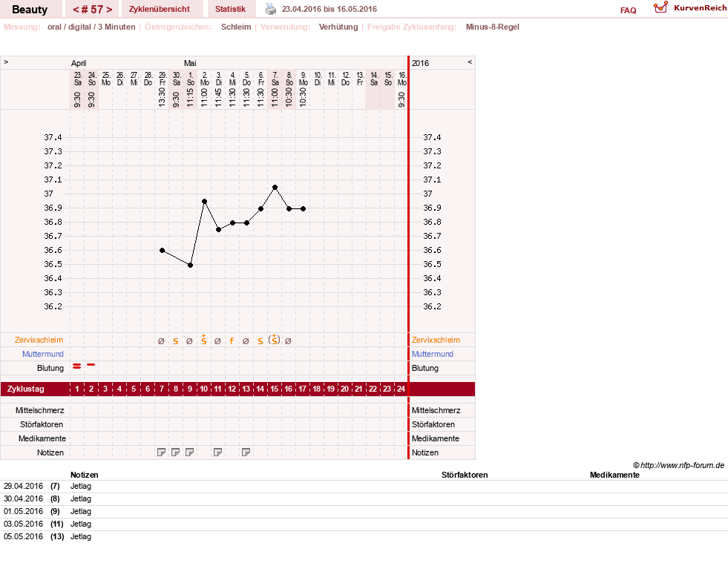Click the date header '16. Mo'

[402, 79]
